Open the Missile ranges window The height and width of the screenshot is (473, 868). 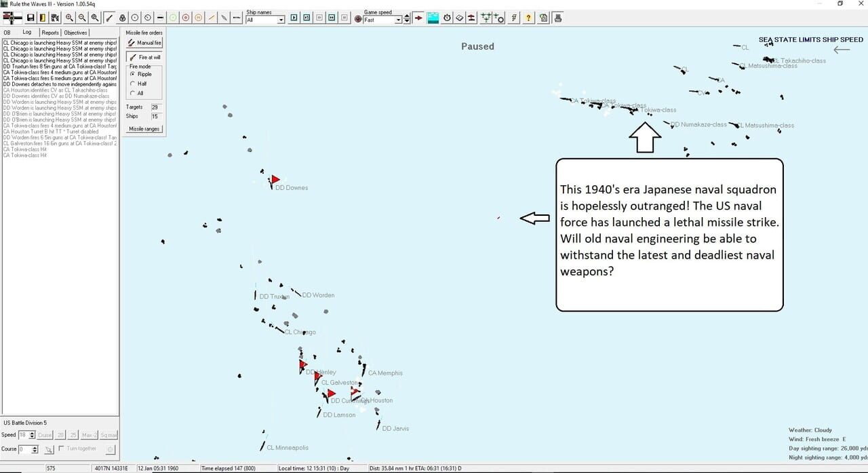pyautogui.click(x=144, y=128)
